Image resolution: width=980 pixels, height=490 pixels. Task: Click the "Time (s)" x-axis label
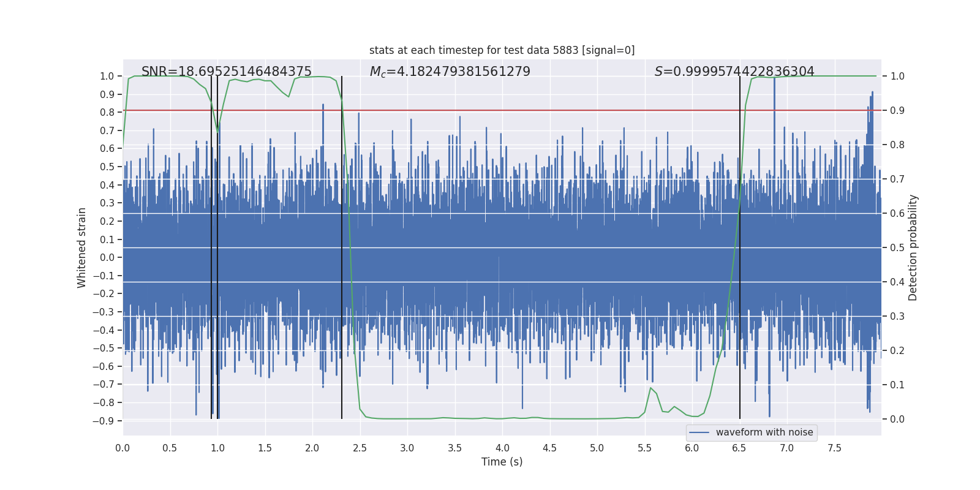pos(502,462)
